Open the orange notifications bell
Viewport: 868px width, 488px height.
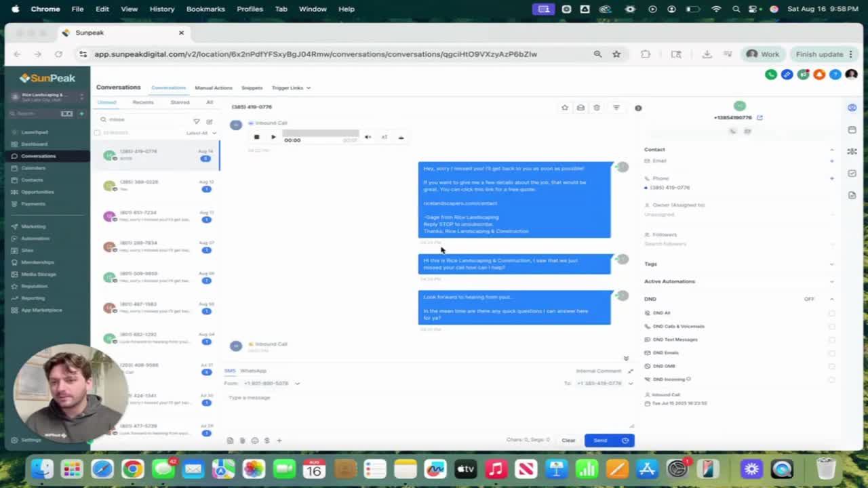pos(819,75)
